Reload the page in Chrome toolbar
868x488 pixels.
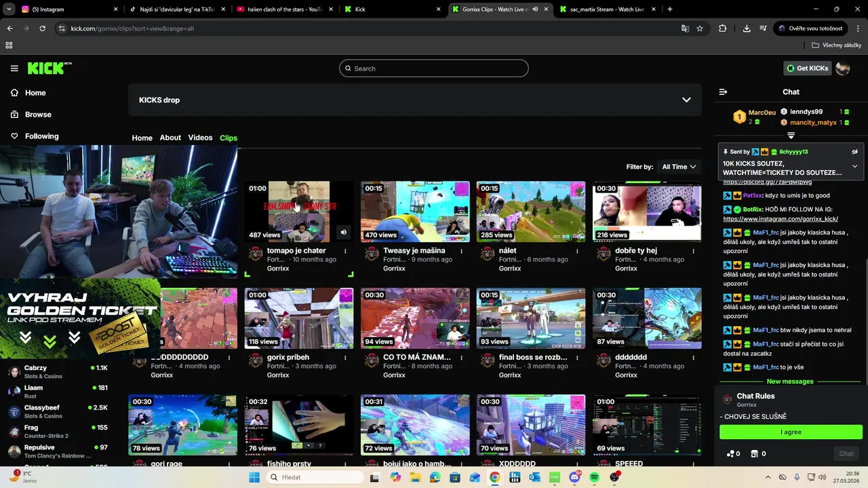click(42, 28)
